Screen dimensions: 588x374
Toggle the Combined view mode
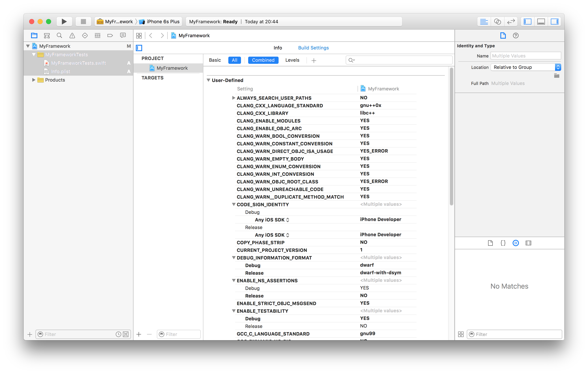point(263,60)
